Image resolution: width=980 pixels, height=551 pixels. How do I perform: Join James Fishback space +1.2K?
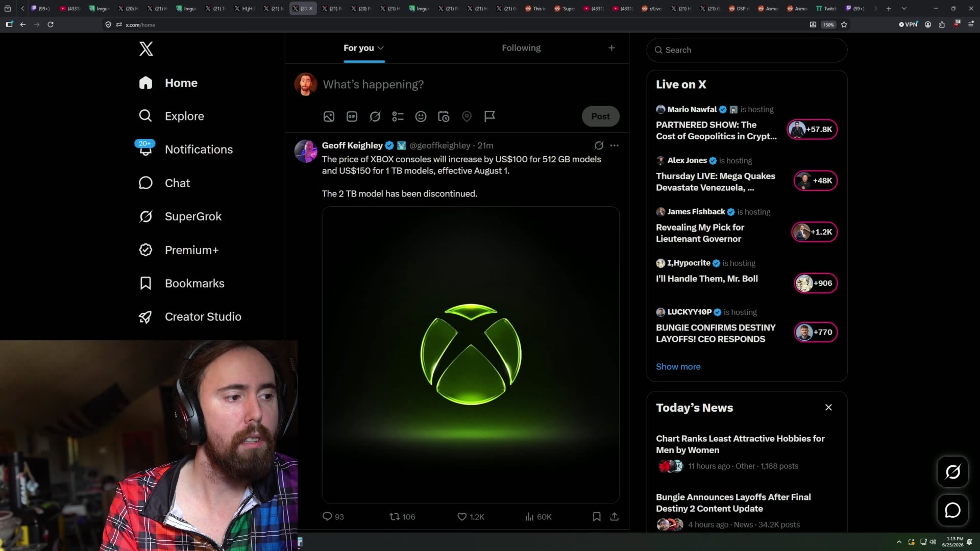click(814, 232)
